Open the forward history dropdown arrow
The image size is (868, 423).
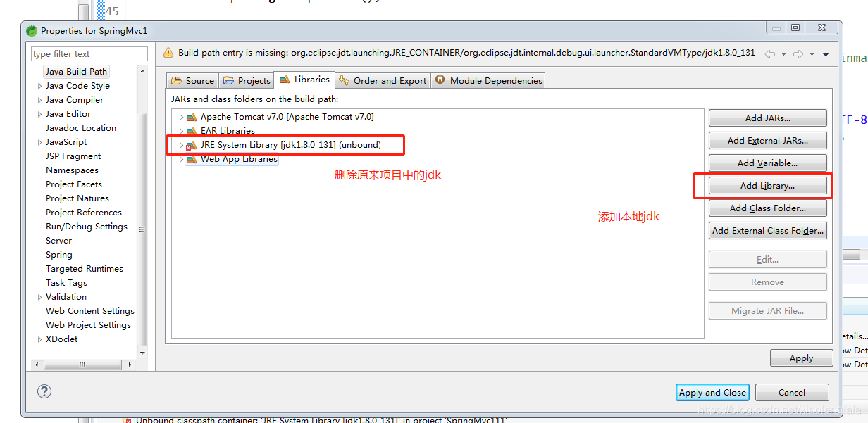811,54
